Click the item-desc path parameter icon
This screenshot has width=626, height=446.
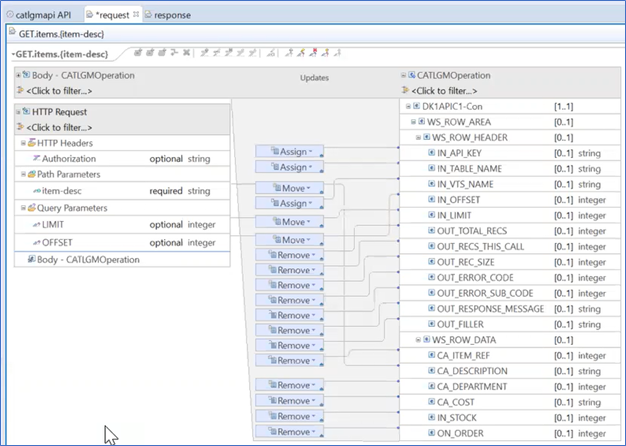coord(37,191)
